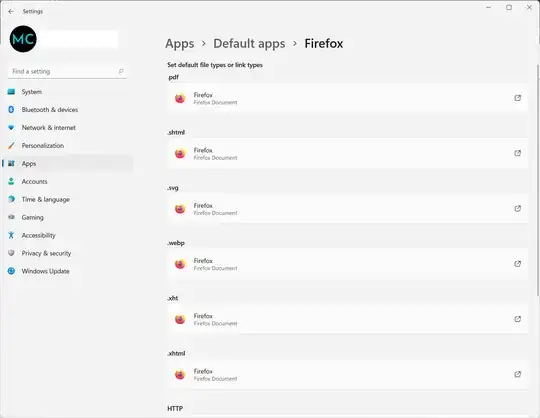This screenshot has height=418, width=540.
Task: Click the Windows Update refresh icon
Action: click(x=11, y=271)
